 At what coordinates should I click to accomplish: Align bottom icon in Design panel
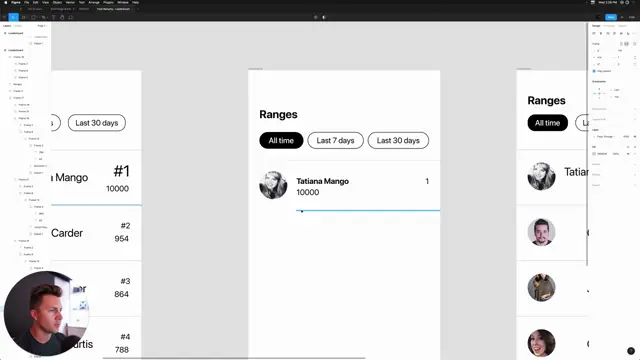coord(628,33)
